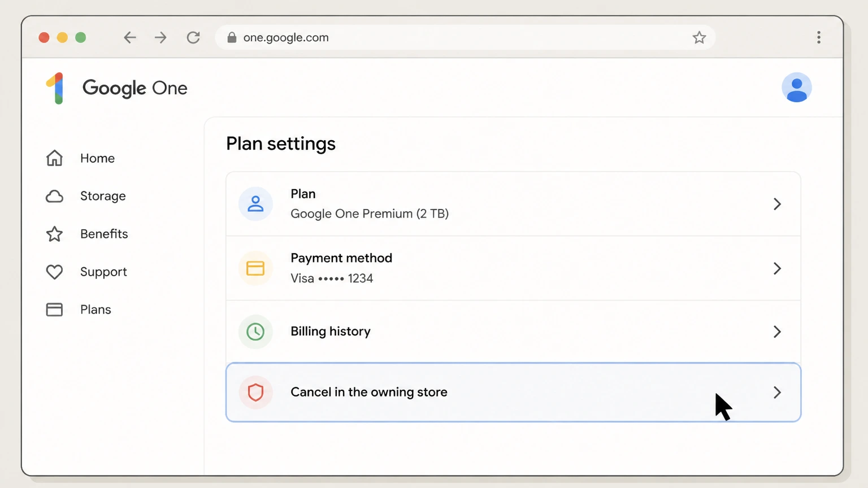Open Cancel in the owning store chevron

click(x=777, y=392)
